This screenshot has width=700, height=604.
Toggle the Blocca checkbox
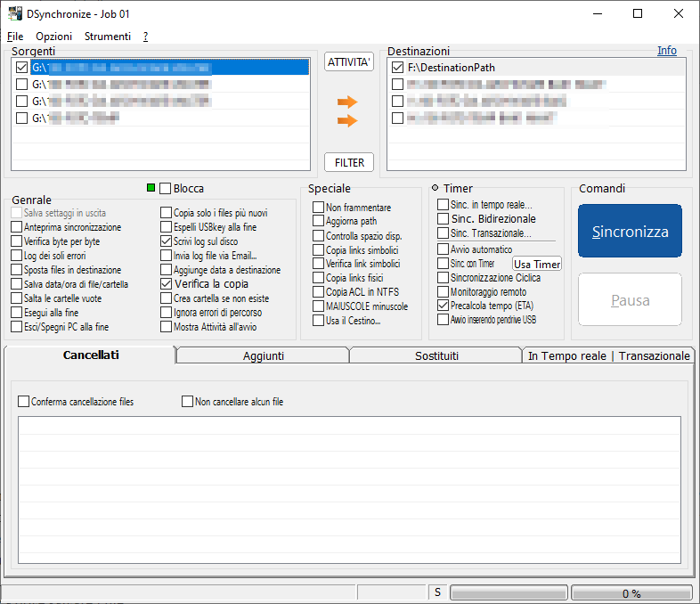coord(165,188)
